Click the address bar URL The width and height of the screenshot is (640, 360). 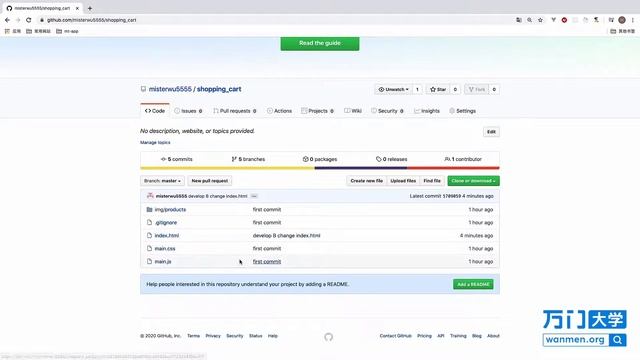coord(91,20)
